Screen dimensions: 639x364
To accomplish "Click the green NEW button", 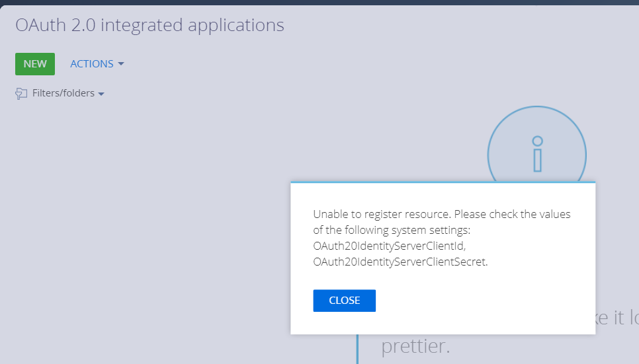I will click(x=35, y=64).
